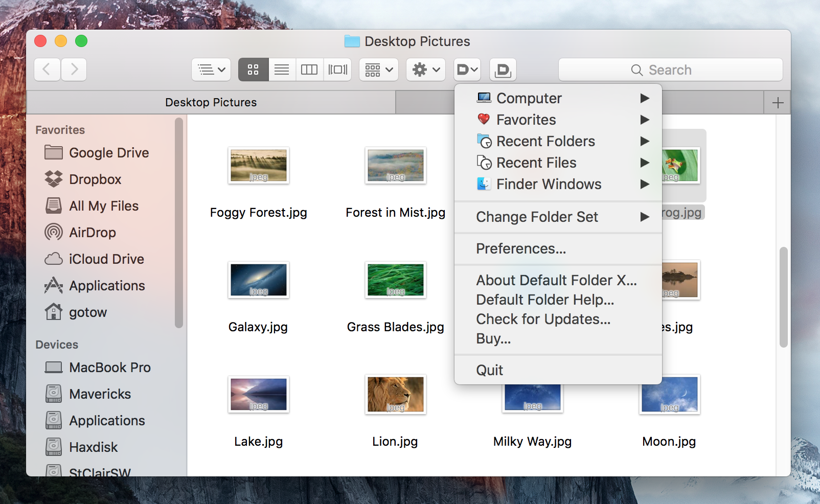Viewport: 820px width, 504px height.
Task: Click the Applications icon under Favorites
Action: (x=54, y=285)
